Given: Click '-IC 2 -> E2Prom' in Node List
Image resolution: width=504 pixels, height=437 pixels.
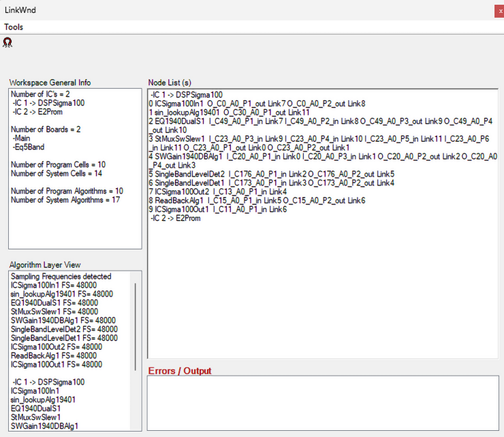Looking at the screenshot, I should [x=175, y=218].
